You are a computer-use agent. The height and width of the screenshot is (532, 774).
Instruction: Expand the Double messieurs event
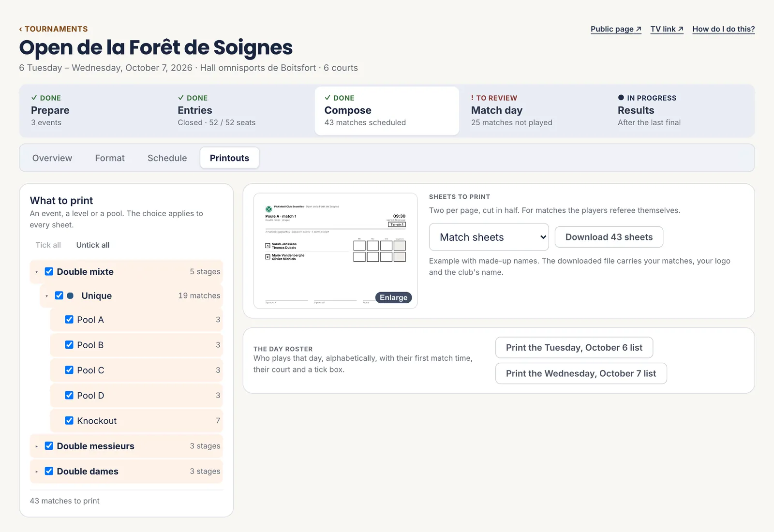pyautogui.click(x=37, y=446)
